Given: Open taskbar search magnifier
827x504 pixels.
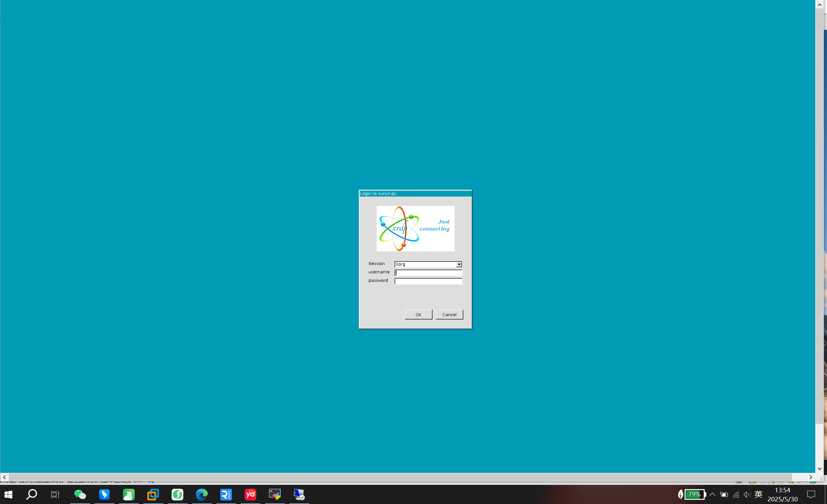Looking at the screenshot, I should 31,494.
